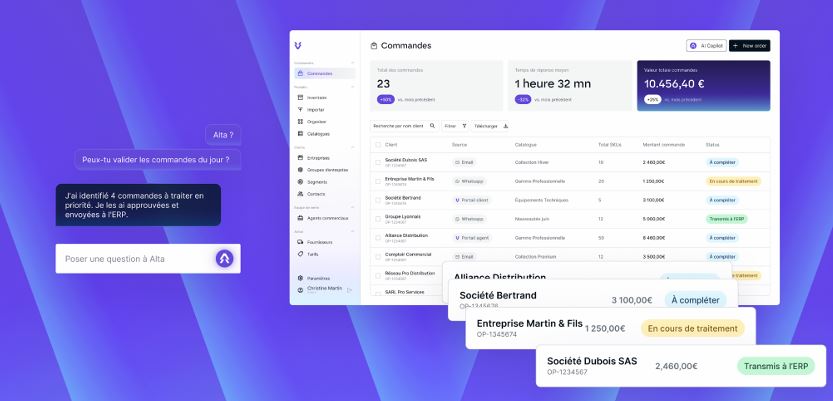Click the Alta send arrow button
This screenshot has height=401, width=833.
click(225, 259)
